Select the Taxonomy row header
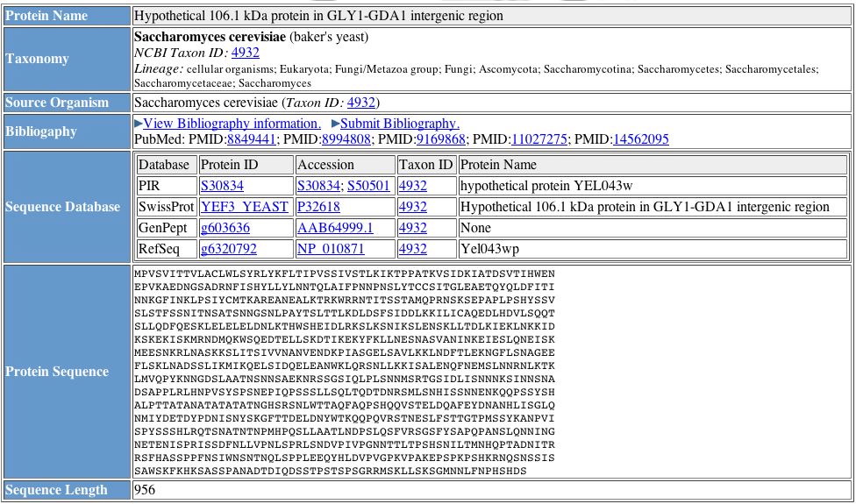 pos(67,59)
